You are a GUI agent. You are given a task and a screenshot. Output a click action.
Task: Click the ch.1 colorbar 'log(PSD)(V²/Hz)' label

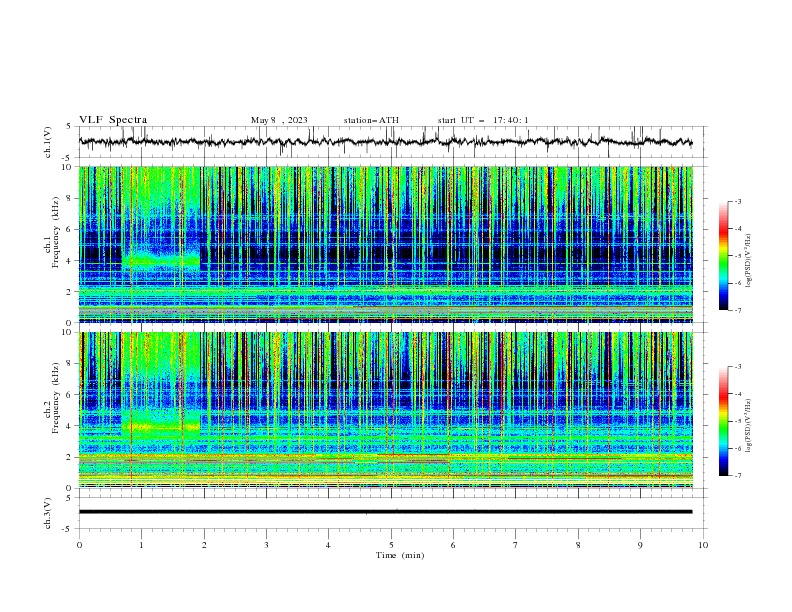(x=748, y=261)
